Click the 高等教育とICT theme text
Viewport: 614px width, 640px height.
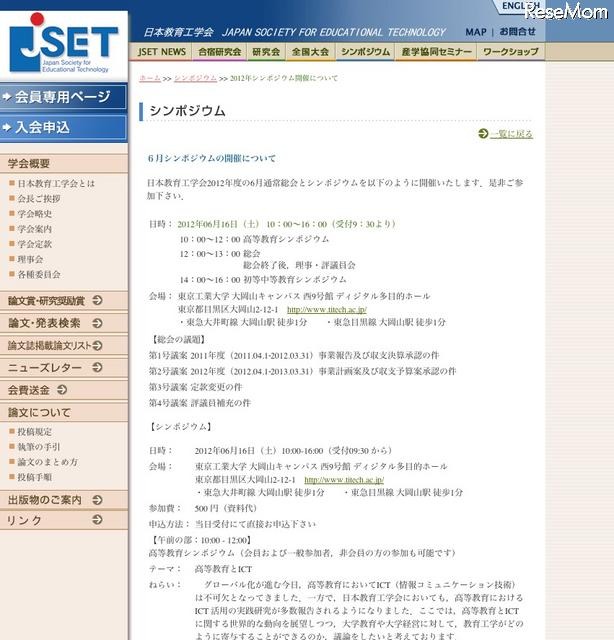tap(223, 569)
